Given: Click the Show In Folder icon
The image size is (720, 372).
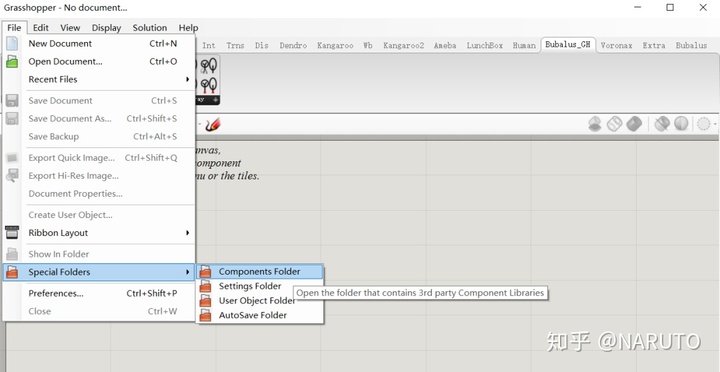Looking at the screenshot, I should [12, 254].
